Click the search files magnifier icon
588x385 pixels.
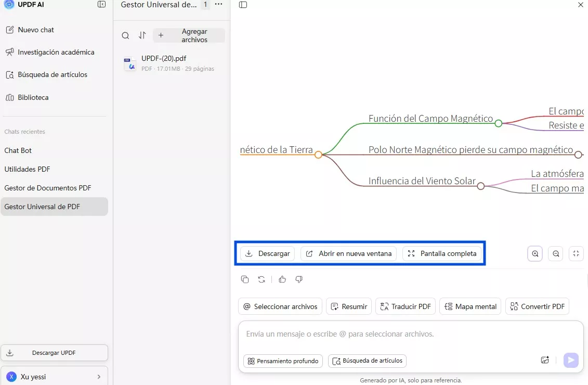click(126, 35)
